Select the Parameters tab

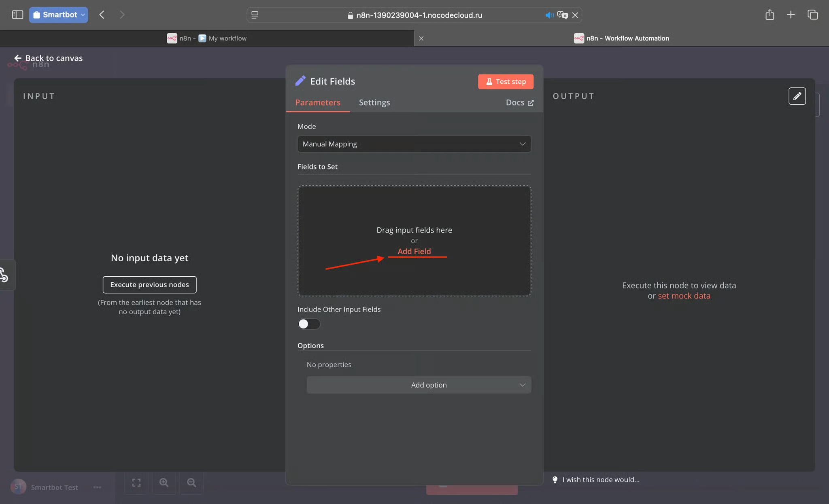317,102
